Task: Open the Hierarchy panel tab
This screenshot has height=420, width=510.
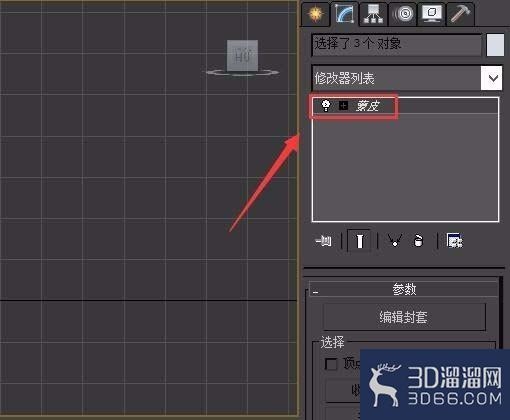Action: [373, 14]
